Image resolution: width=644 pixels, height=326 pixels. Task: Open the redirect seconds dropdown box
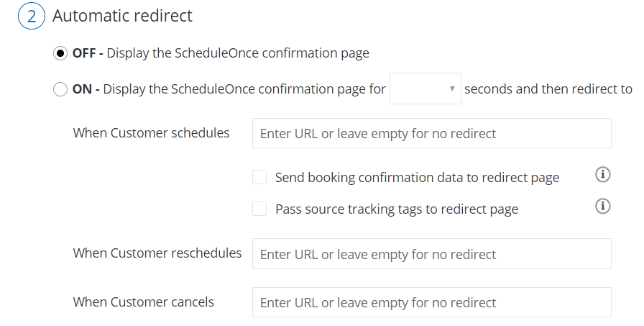click(x=425, y=89)
